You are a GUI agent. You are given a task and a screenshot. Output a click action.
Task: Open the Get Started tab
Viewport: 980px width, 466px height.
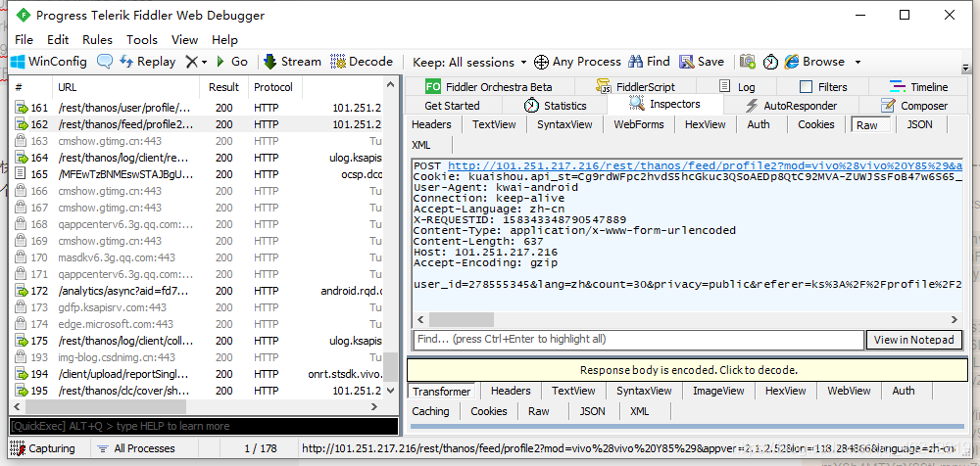pos(452,106)
